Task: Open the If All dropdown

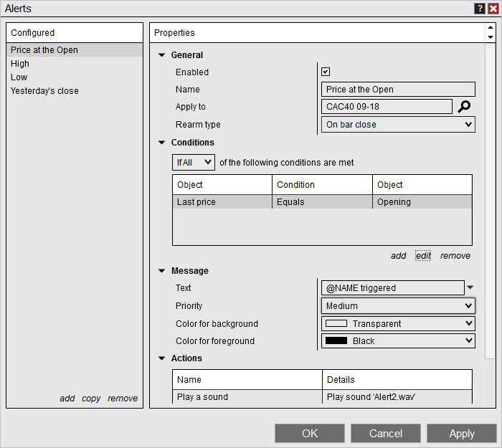Action: (194, 162)
